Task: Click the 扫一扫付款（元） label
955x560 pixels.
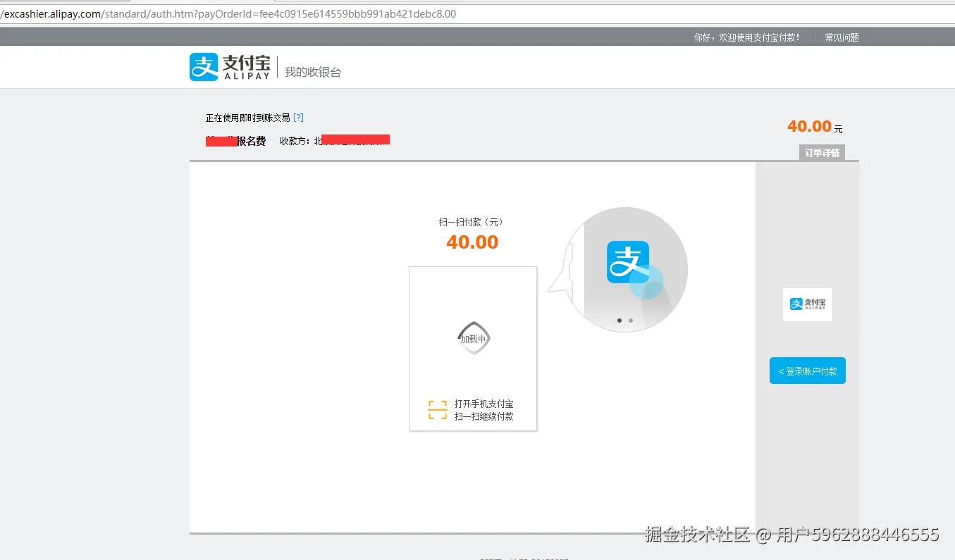Action: [x=472, y=222]
